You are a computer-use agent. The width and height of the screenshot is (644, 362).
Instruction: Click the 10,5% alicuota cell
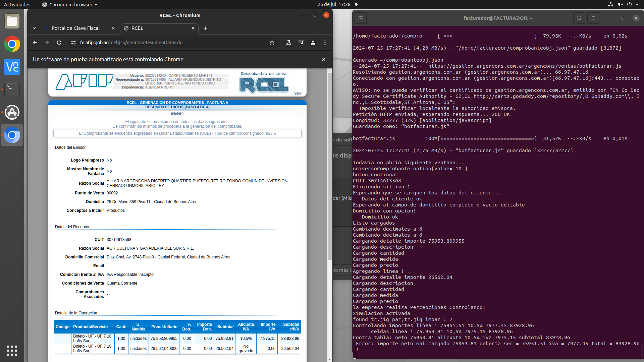click(x=246, y=339)
